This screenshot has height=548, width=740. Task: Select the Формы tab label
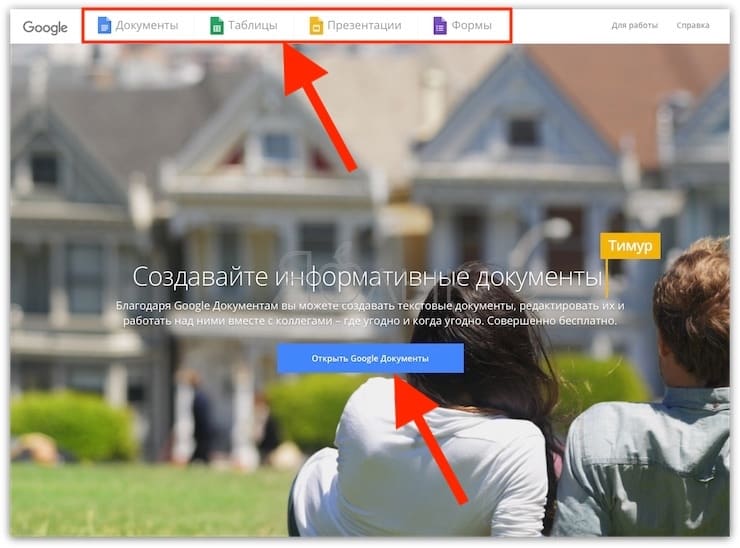[471, 25]
